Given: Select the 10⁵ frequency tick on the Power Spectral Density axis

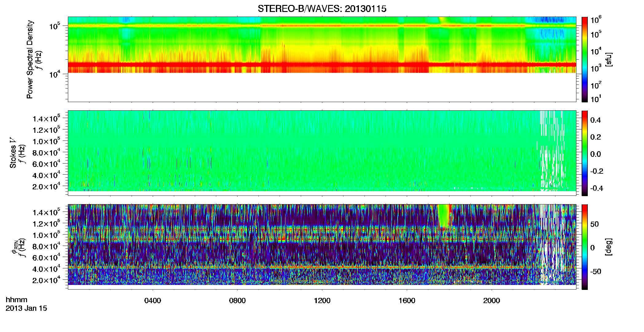Looking at the screenshot, I should (x=55, y=26).
